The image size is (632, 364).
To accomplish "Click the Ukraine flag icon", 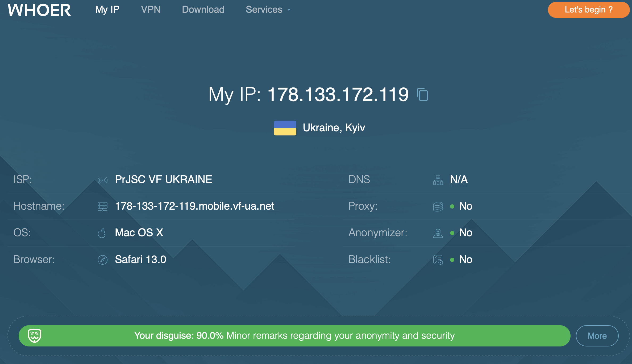I will point(285,128).
